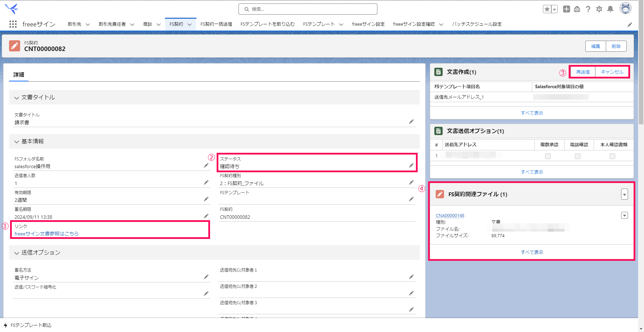The width and height of the screenshot is (644, 332).
Task: Open the バッチスケジュール設定 tab
Action: (x=477, y=24)
